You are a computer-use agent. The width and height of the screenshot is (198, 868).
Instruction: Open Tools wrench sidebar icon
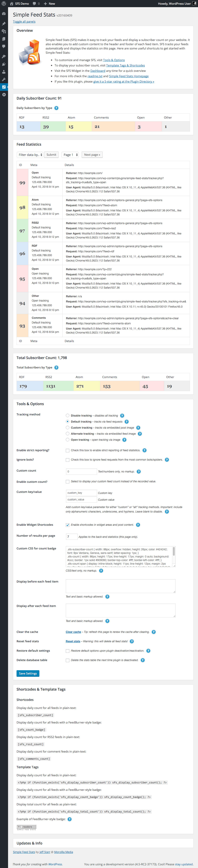pos(4,79)
